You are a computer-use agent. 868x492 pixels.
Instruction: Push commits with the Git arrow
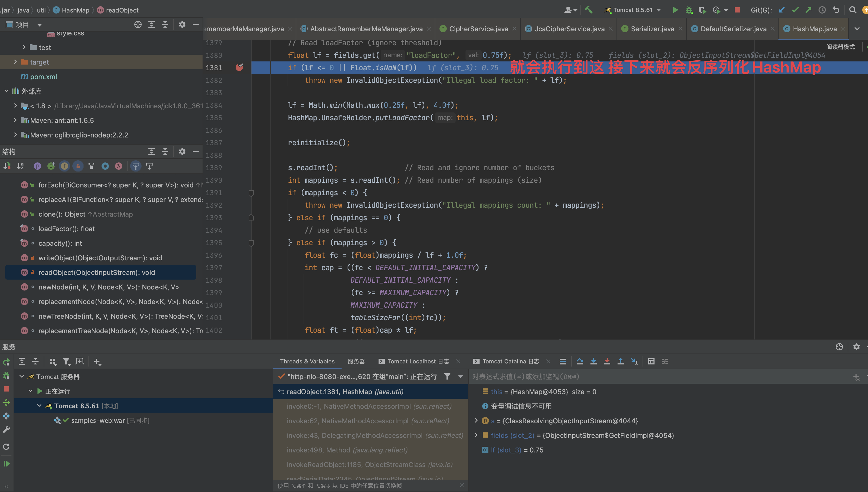pos(809,10)
